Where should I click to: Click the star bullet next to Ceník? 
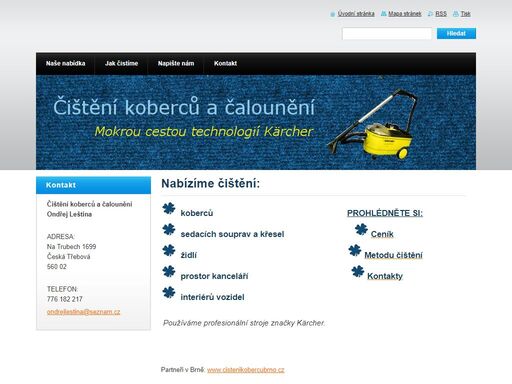(361, 230)
